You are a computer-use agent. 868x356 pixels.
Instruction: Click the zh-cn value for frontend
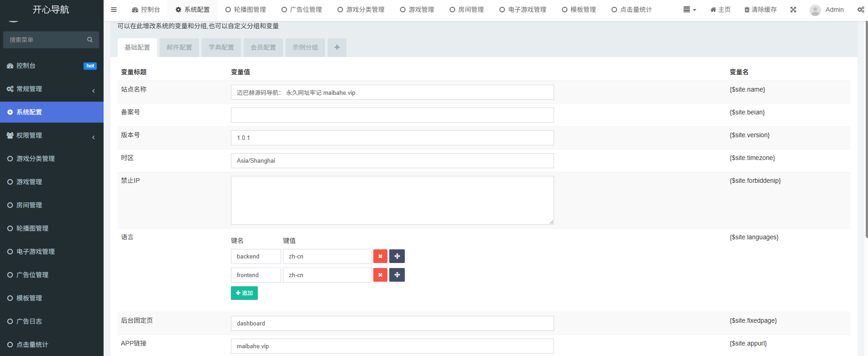click(327, 275)
